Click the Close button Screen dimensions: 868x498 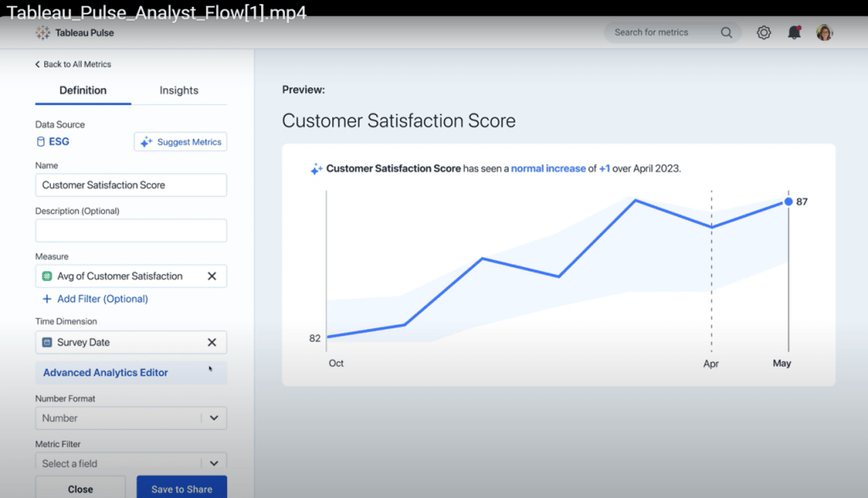point(81,488)
